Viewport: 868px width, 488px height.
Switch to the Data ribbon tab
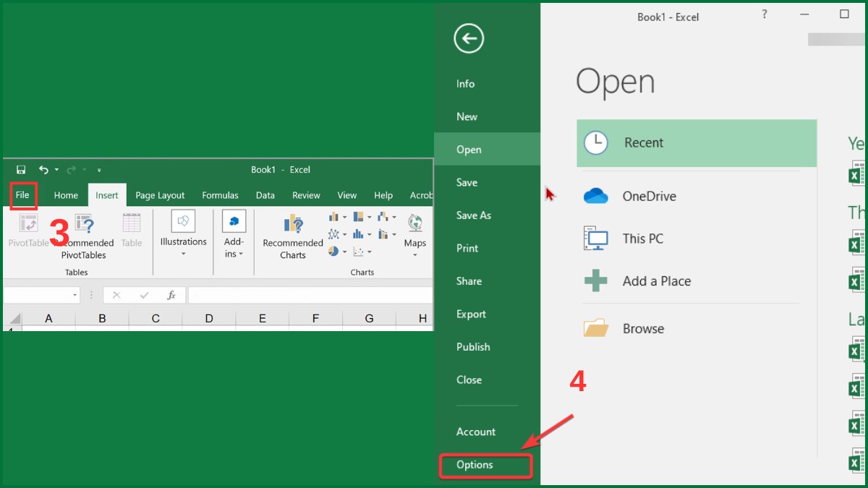coord(265,195)
